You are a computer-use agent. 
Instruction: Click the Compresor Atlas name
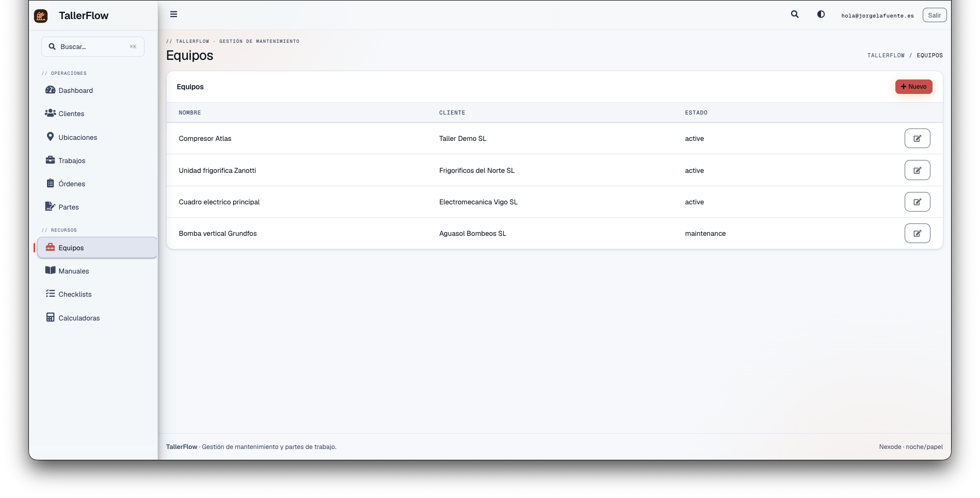205,138
